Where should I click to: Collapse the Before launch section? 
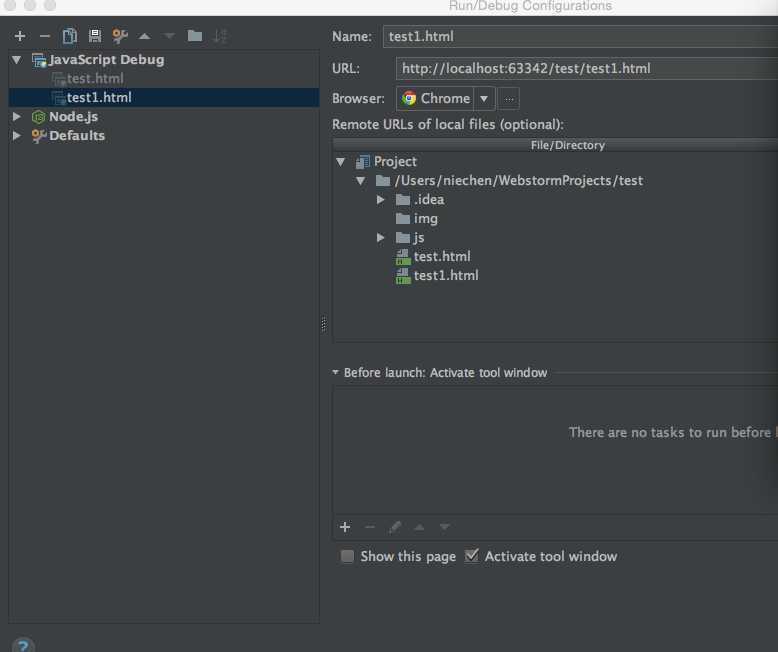[x=335, y=372]
